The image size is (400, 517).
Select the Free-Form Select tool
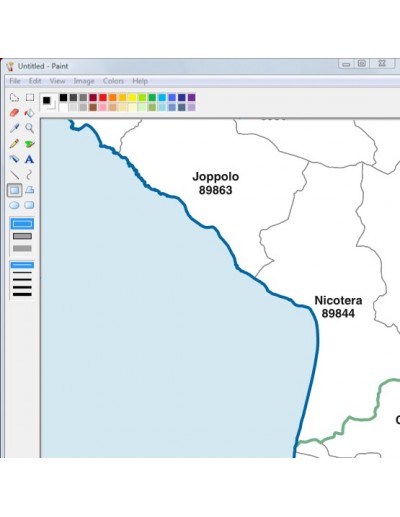coord(14,97)
